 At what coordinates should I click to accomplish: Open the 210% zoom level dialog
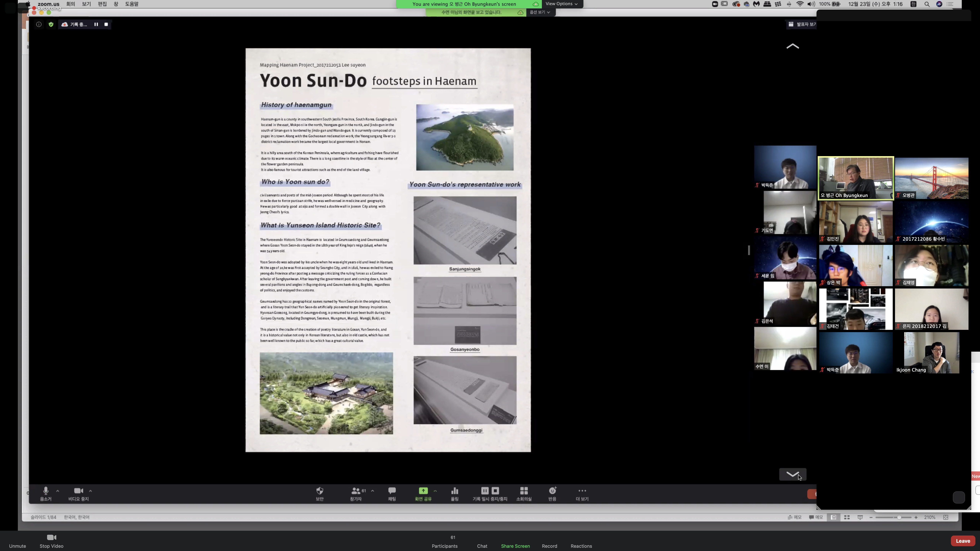930,517
